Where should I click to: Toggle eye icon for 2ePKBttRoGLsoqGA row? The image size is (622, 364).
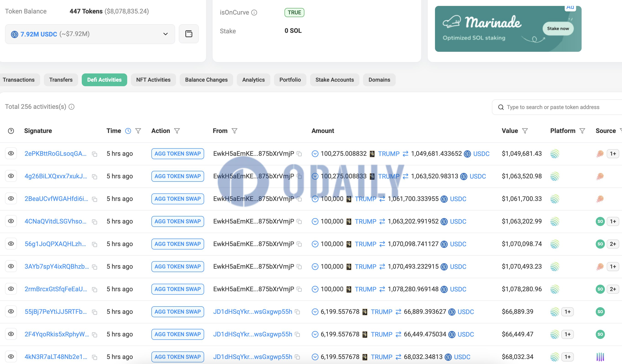point(11,153)
